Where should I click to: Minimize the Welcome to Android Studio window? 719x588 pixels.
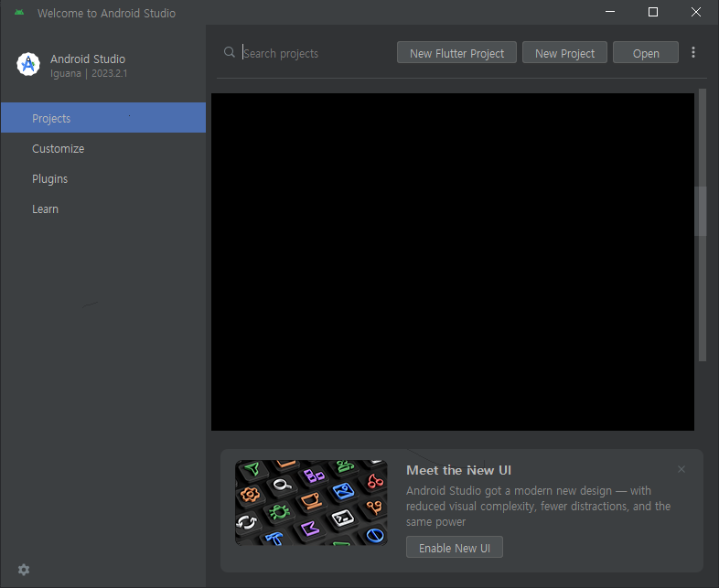(610, 12)
